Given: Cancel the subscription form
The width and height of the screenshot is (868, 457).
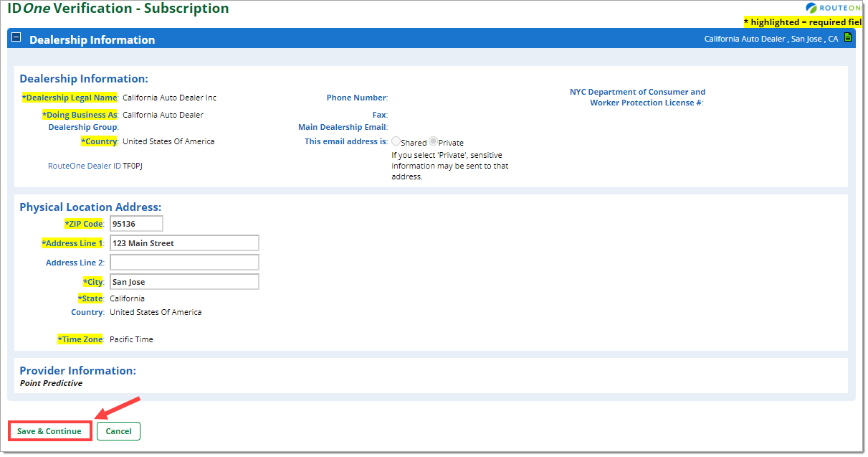Looking at the screenshot, I should (118, 431).
